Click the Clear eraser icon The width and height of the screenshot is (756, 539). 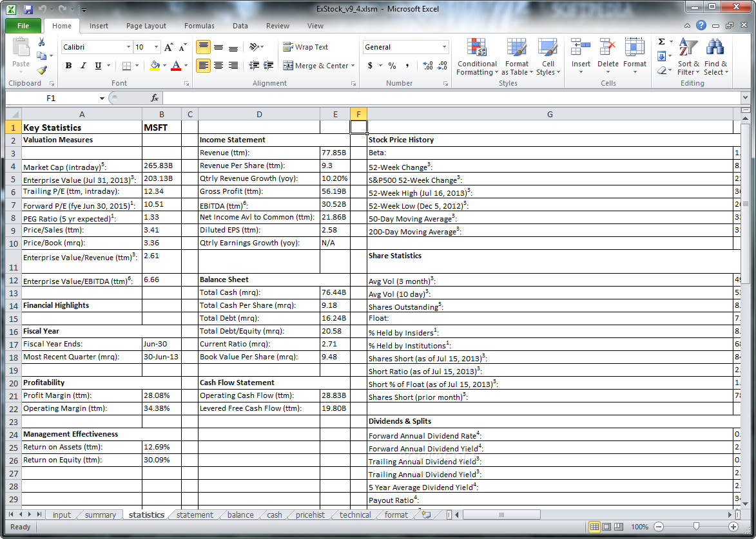[x=662, y=70]
